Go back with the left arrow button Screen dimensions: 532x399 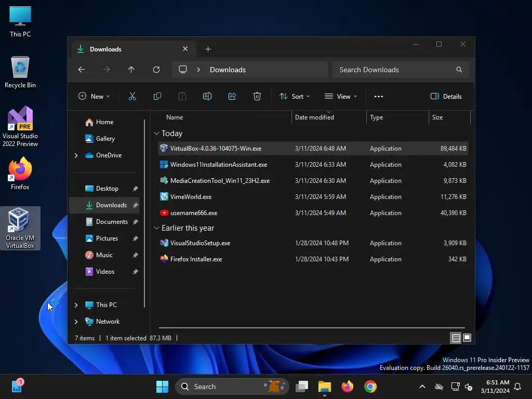pyautogui.click(x=82, y=70)
